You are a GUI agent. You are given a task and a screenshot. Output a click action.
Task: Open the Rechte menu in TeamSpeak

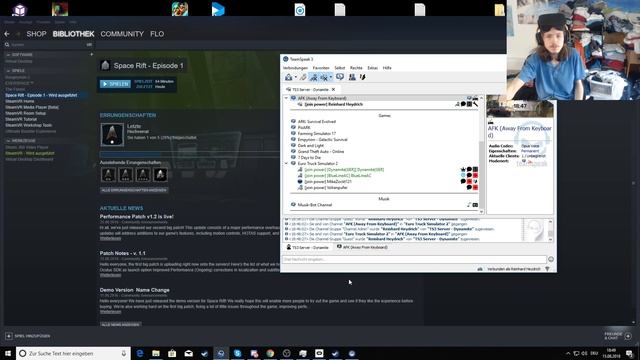tap(356, 68)
